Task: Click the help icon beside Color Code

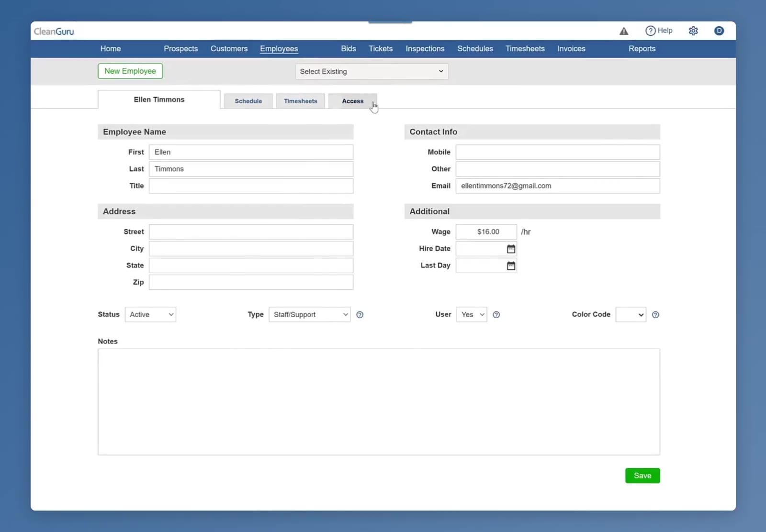Action: click(x=655, y=315)
